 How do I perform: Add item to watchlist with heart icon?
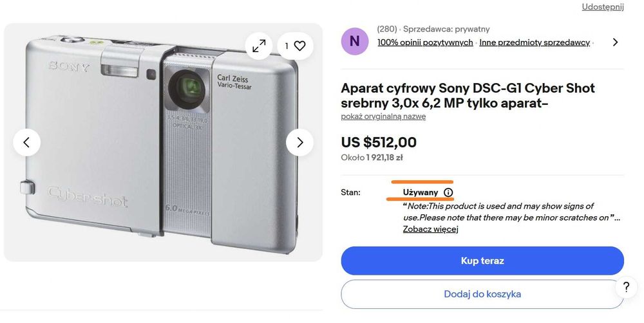296,46
